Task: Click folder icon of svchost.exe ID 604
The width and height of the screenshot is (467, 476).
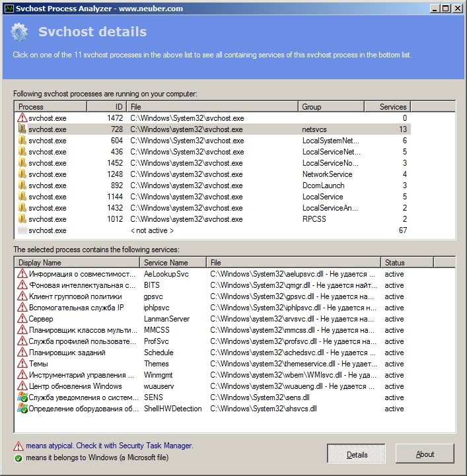Action: 22,140
